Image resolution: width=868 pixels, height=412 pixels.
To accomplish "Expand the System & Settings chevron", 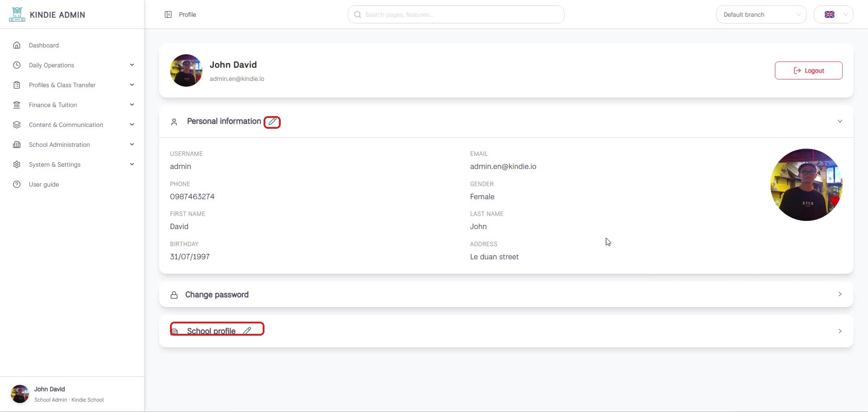I will pyautogui.click(x=132, y=164).
